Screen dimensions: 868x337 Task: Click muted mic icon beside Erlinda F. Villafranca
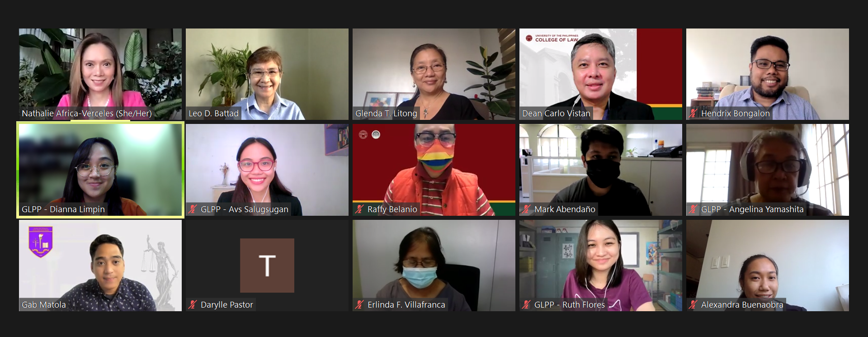point(359,305)
